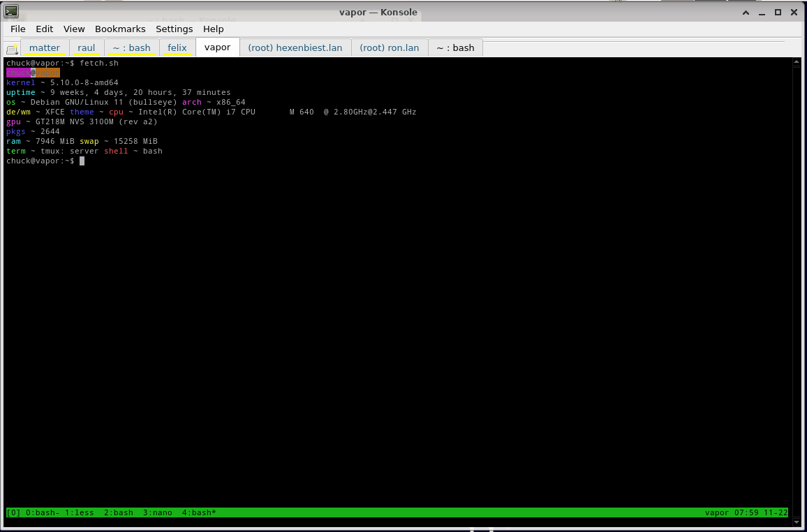This screenshot has width=807, height=532.
Task: Click the new tab icon left of matter tab
Action: pyautogui.click(x=12, y=49)
